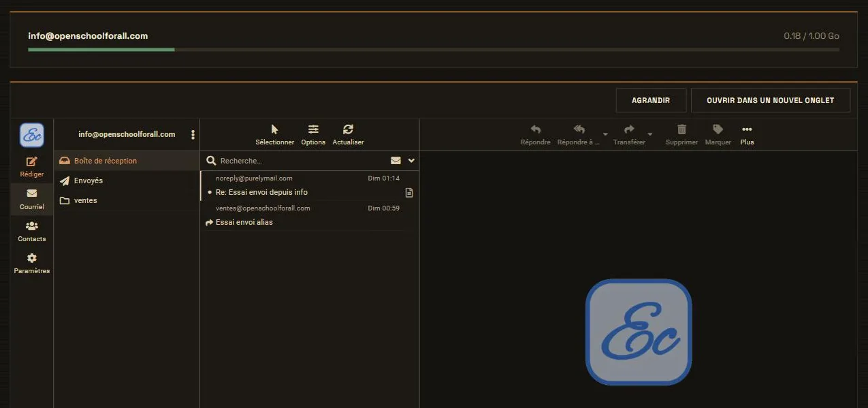Open Paramètres settings
Viewport: 868px width, 408px height.
click(31, 264)
